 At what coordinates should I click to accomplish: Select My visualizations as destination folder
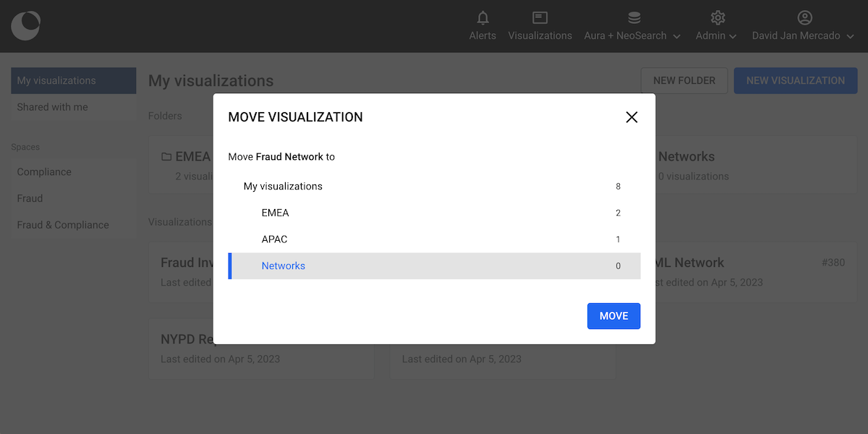point(283,187)
